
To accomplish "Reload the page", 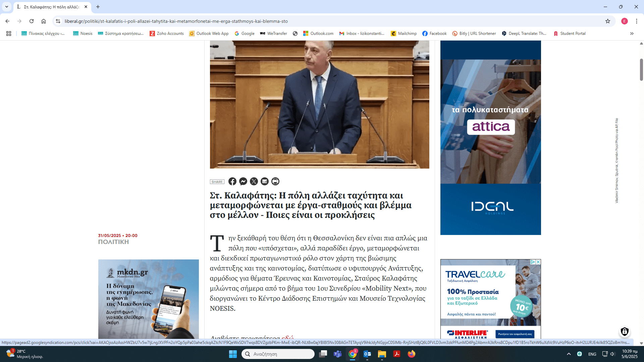I will 32,21.
